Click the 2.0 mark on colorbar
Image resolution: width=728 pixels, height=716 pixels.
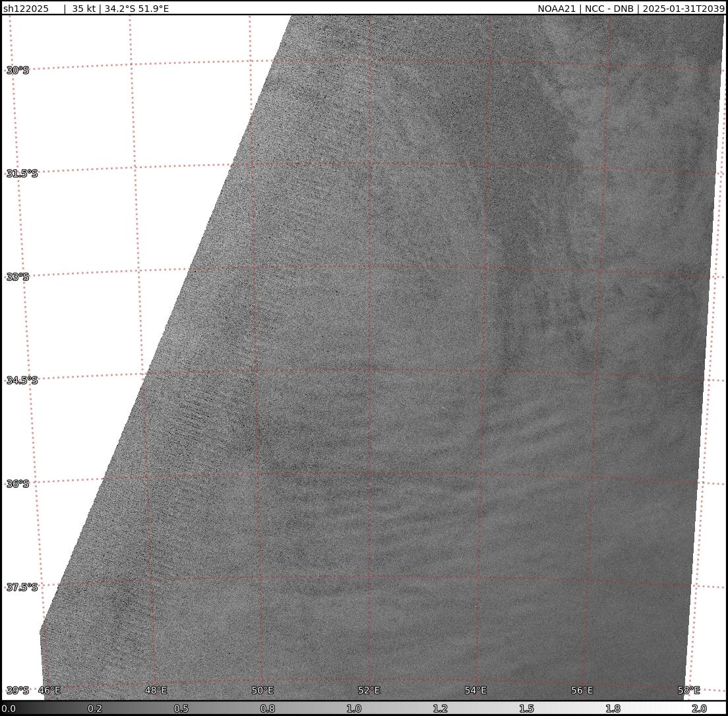tap(699, 709)
